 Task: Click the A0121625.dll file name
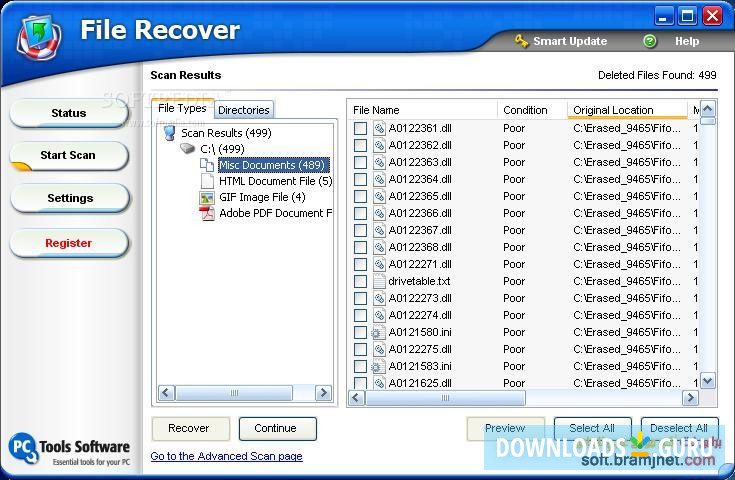point(420,383)
